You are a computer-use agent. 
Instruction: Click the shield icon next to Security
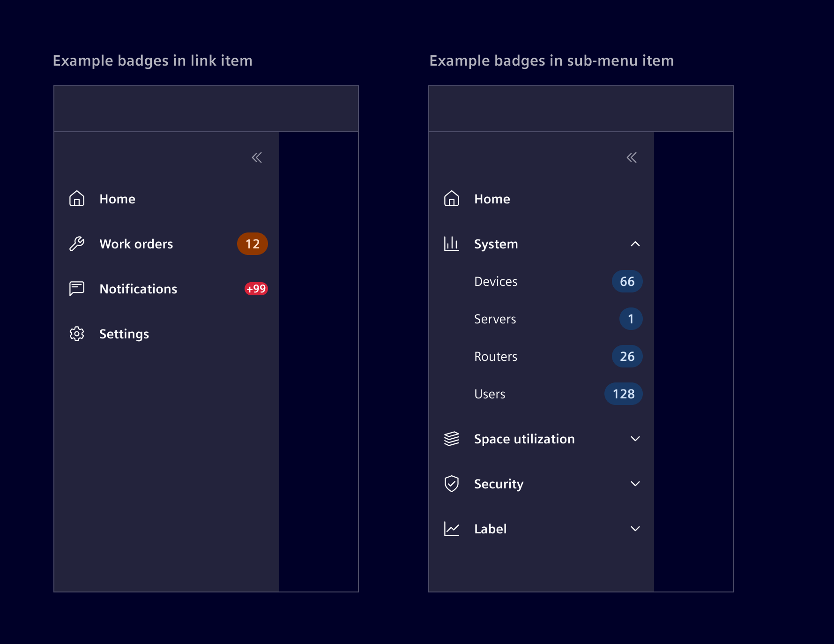point(451,483)
